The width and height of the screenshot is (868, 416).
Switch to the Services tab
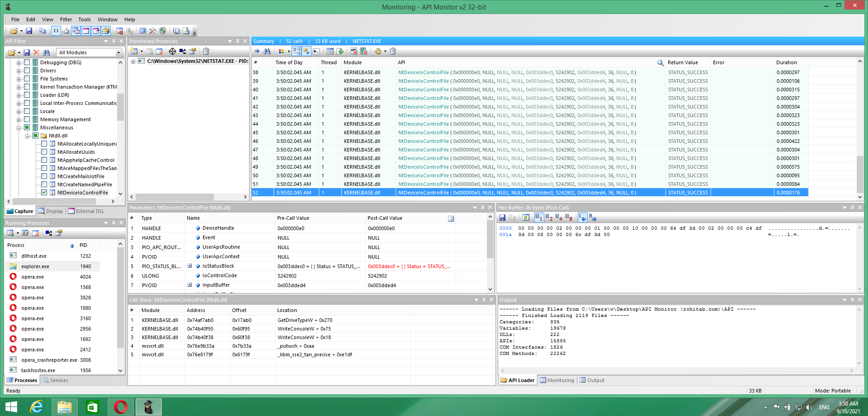pos(56,380)
